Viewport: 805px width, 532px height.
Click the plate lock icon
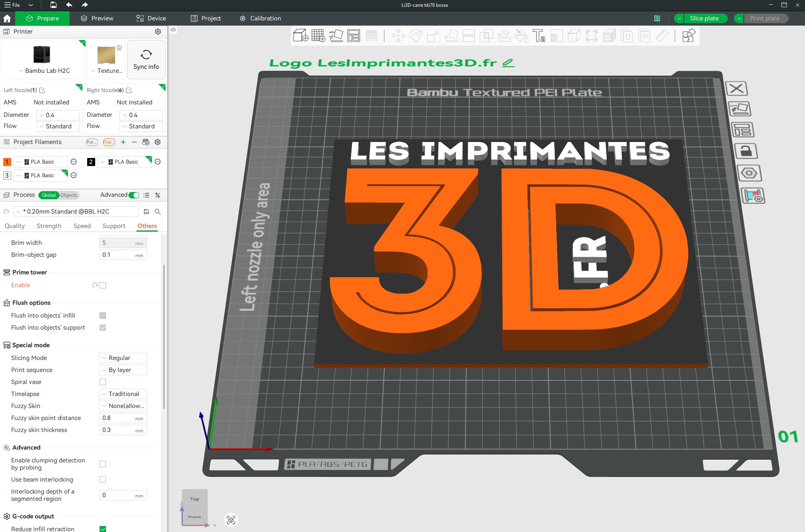tap(745, 151)
